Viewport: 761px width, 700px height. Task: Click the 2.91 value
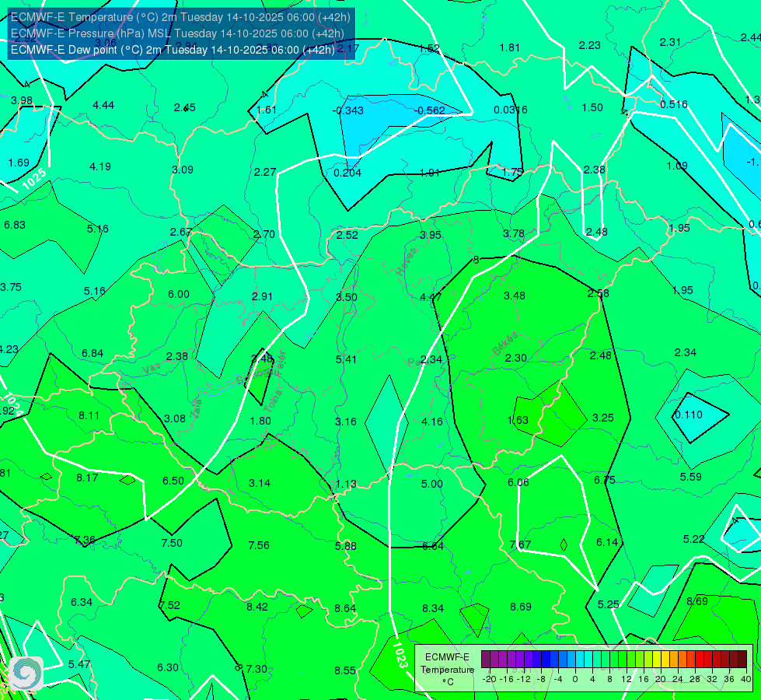click(x=262, y=296)
